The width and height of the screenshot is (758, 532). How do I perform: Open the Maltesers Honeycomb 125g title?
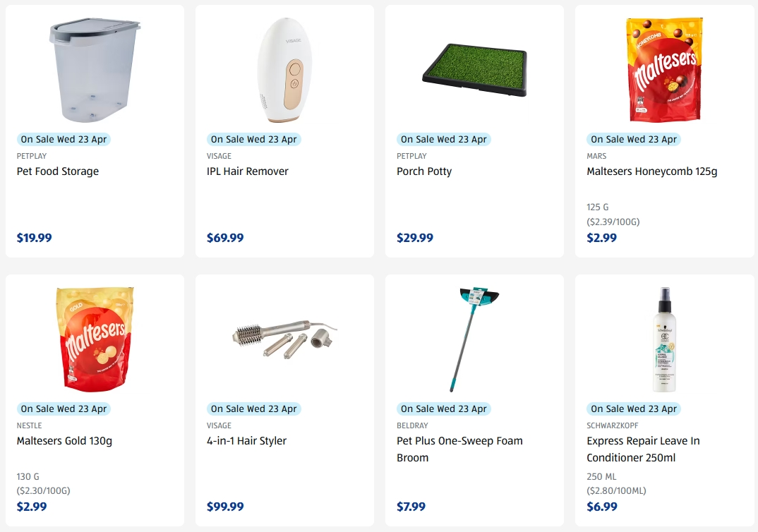pos(651,171)
